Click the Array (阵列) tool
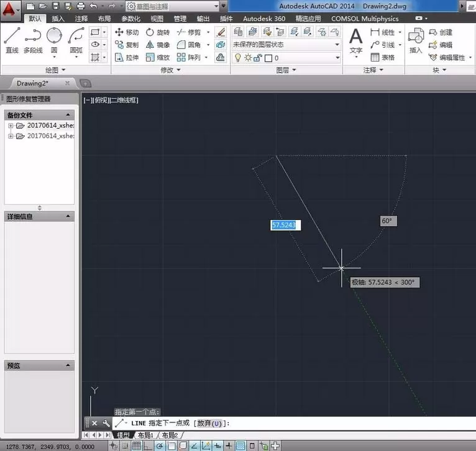476x451 pixels. click(189, 57)
